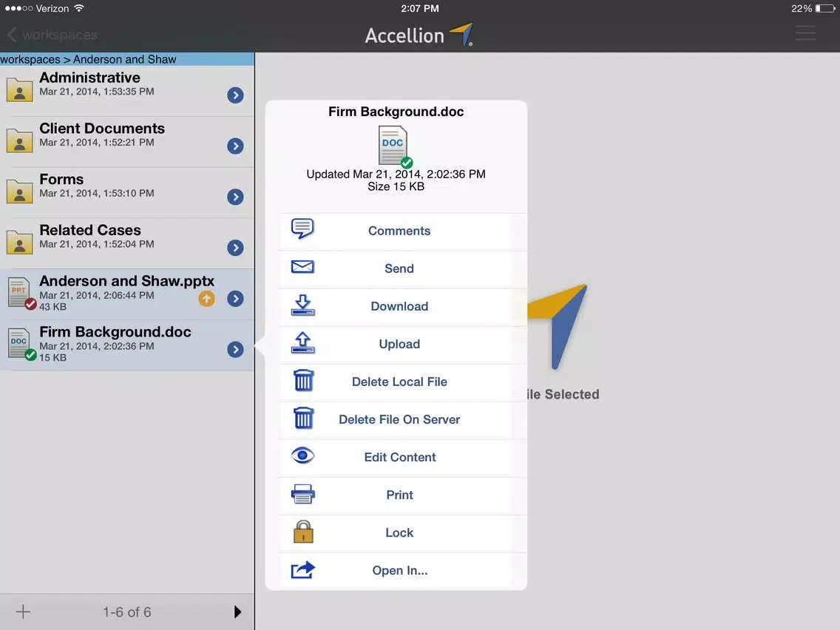
Task: Open the hamburger menu at top right
Action: [x=805, y=33]
